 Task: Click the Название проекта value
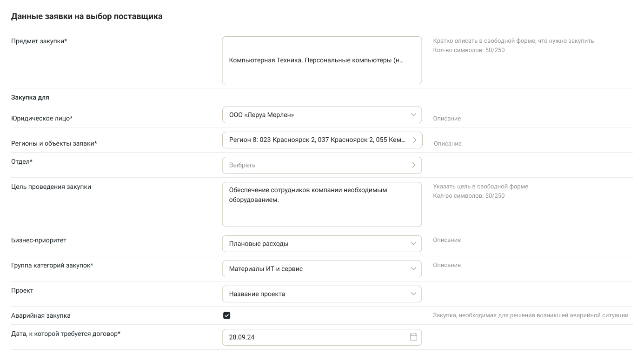(257, 294)
